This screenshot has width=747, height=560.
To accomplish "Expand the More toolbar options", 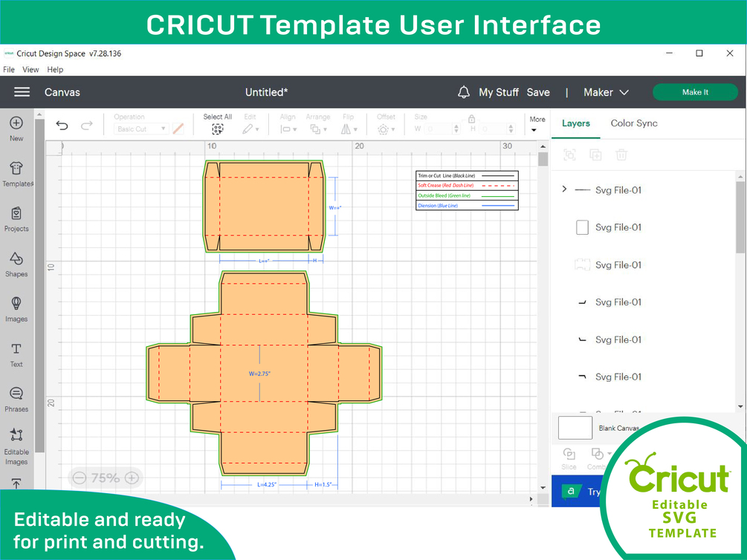I will click(537, 124).
